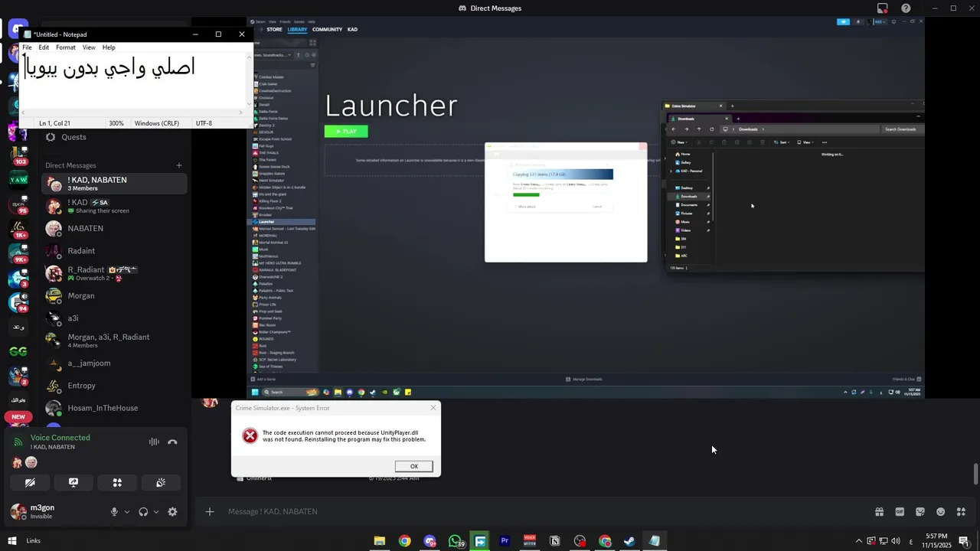This screenshot has width=980, height=551.
Task: Open the Hosam_InTheHouse direct message
Action: [x=114, y=408]
